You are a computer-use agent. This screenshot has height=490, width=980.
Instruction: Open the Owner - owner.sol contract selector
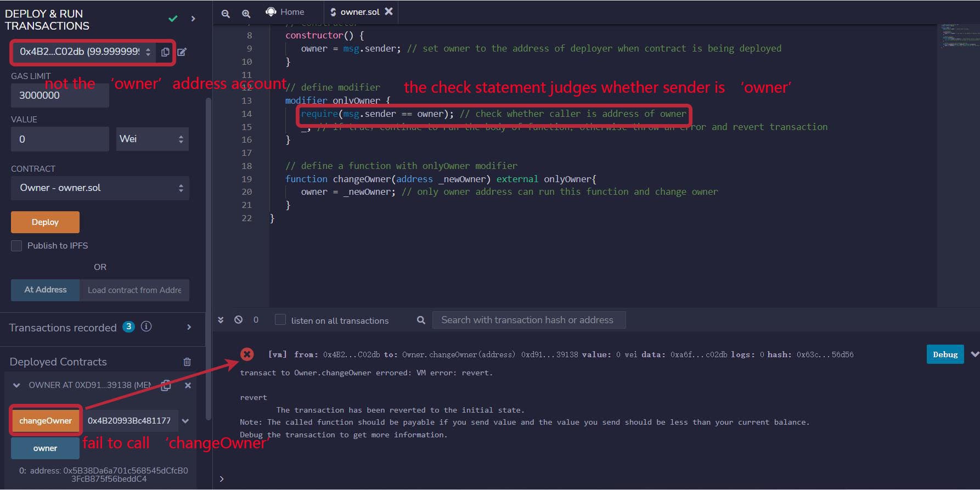click(x=100, y=188)
